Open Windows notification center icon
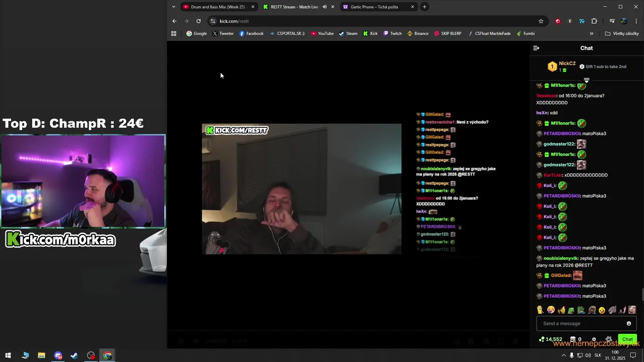The width and height of the screenshot is (644, 362). point(633,355)
